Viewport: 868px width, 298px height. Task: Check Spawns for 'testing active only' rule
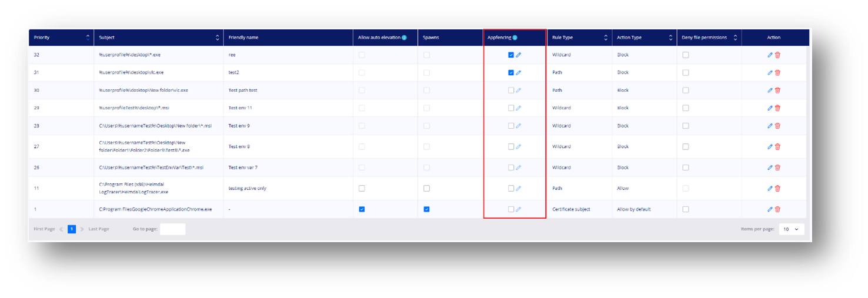point(426,189)
